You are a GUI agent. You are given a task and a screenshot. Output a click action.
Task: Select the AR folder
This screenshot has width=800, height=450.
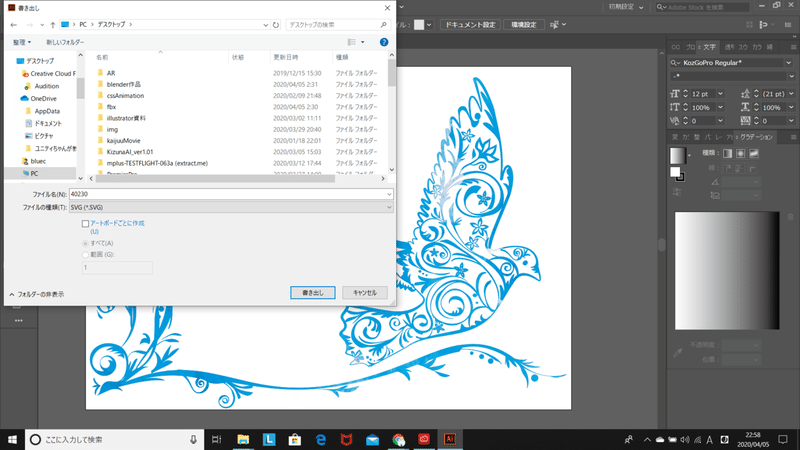111,73
